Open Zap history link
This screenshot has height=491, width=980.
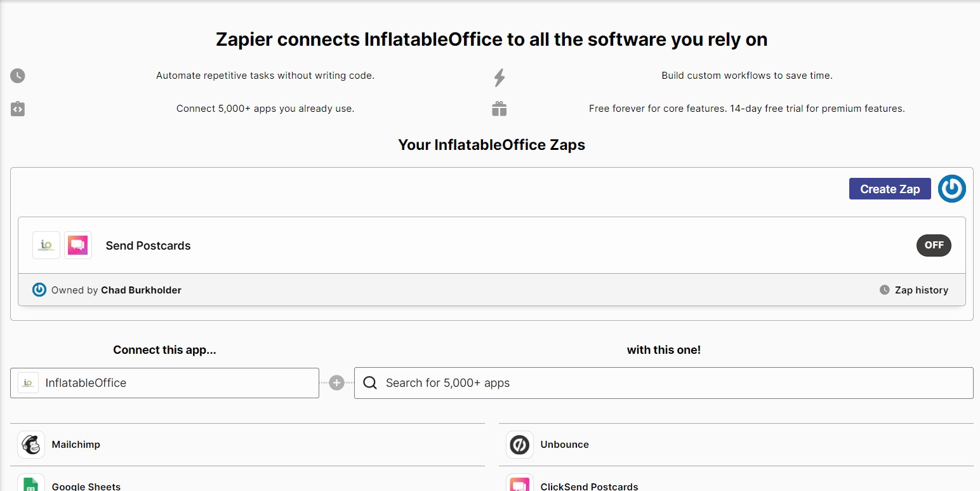pyautogui.click(x=921, y=290)
